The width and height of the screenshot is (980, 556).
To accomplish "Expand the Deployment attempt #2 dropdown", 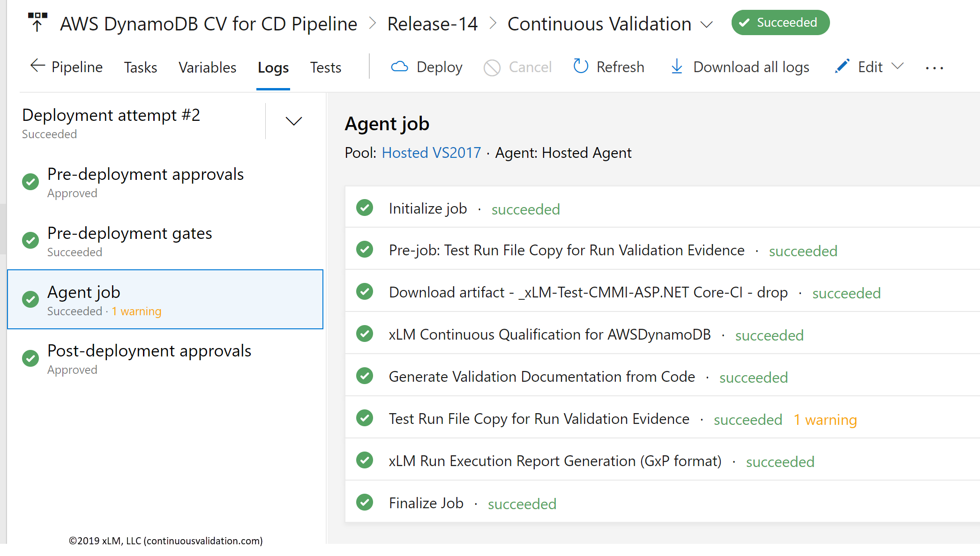I will coord(294,121).
